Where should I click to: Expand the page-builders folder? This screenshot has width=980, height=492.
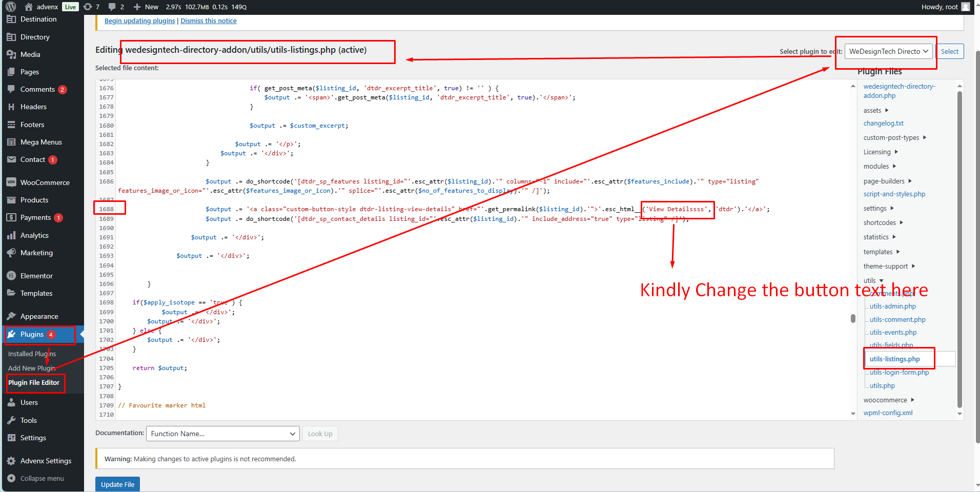tap(888, 181)
